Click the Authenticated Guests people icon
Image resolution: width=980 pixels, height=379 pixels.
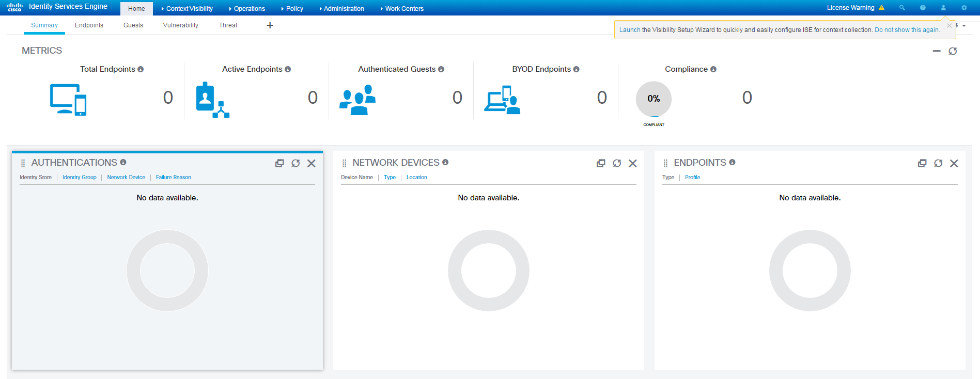(357, 100)
